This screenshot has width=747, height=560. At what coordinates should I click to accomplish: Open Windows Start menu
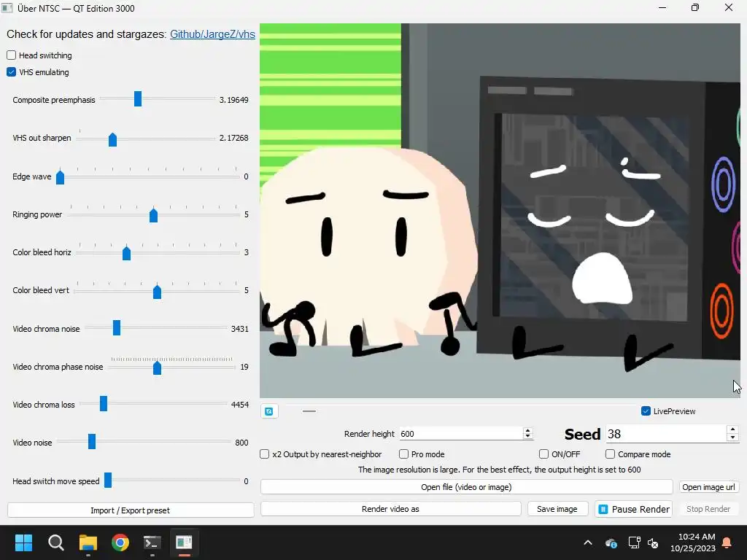pos(24,542)
